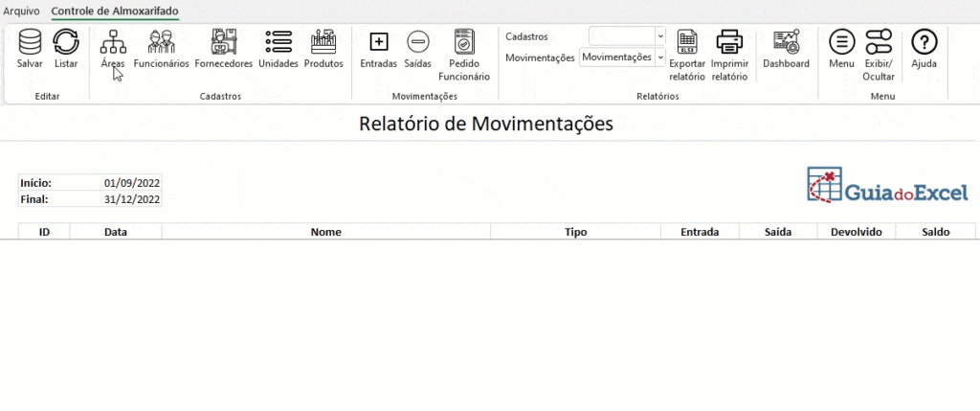Open the Unidades list icon
This screenshot has height=411, width=980.
pos(278,42)
